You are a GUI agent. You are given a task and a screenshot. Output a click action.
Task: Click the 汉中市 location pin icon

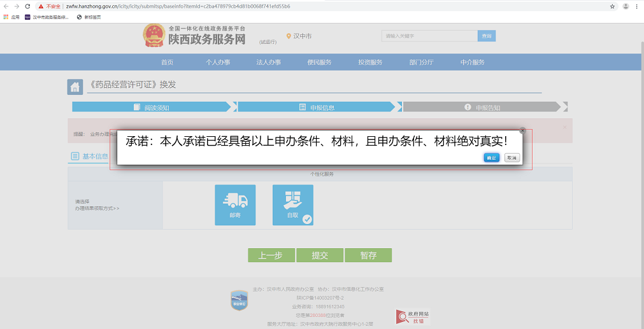point(289,36)
